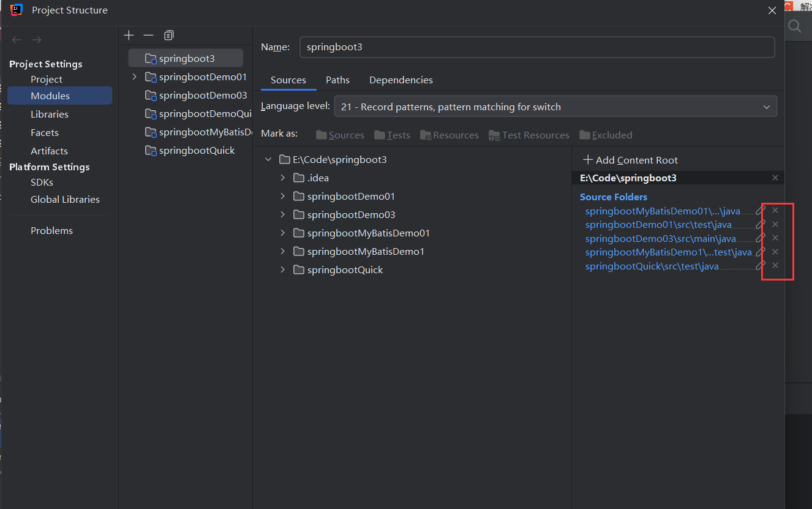The image size is (812, 509).
Task: Open the Language level dropdown
Action: click(x=555, y=107)
